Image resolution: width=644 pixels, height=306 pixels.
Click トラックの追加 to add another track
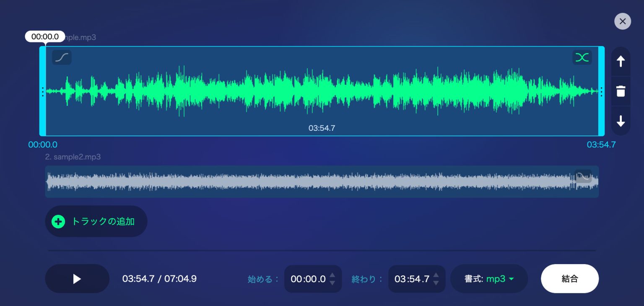coord(96,221)
